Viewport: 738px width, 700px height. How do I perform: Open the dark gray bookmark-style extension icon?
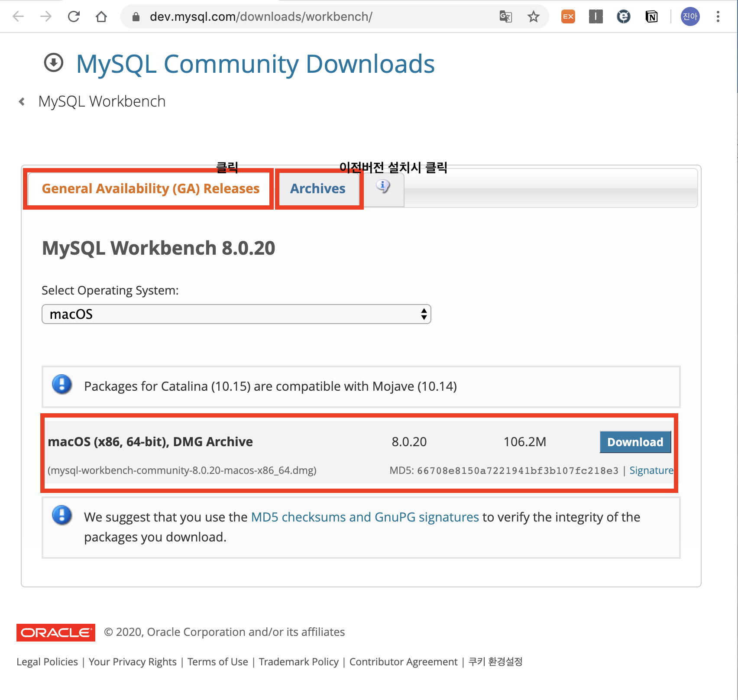click(x=596, y=17)
